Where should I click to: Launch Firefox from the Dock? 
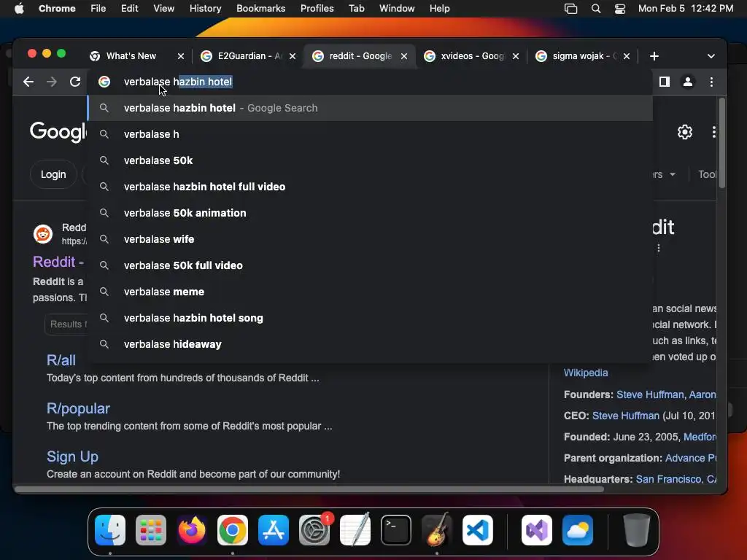click(x=192, y=530)
